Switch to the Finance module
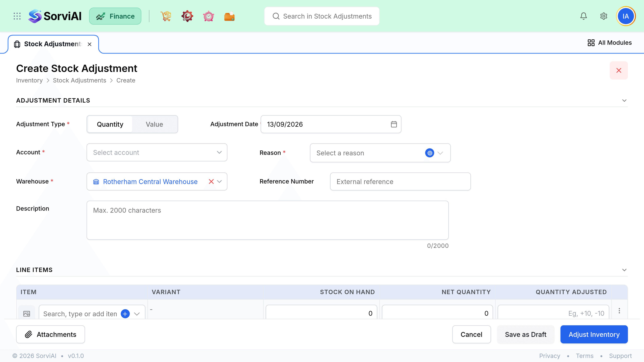This screenshot has width=644, height=362. tap(115, 16)
